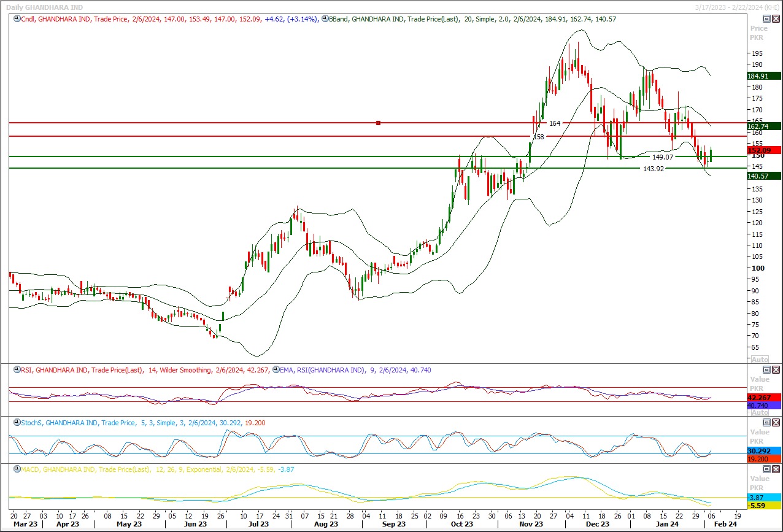Close the StochS indicator pane
The image size is (783, 532).
click(x=775, y=422)
